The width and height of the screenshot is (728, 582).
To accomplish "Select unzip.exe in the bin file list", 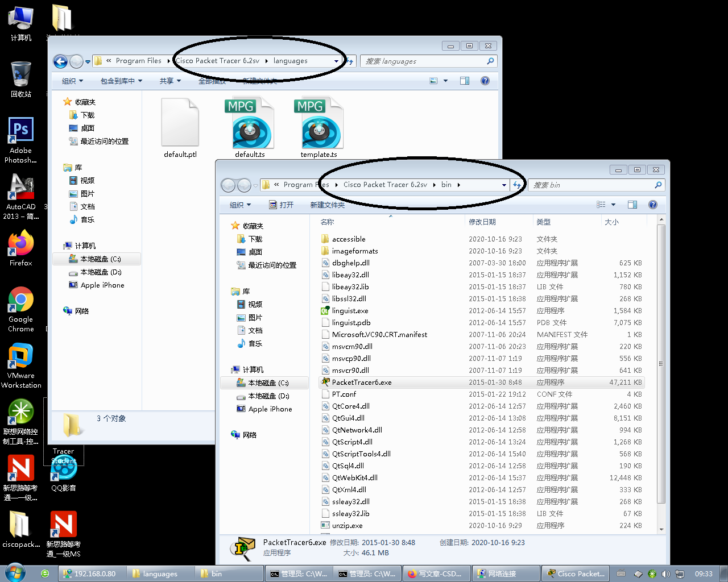I will click(347, 526).
